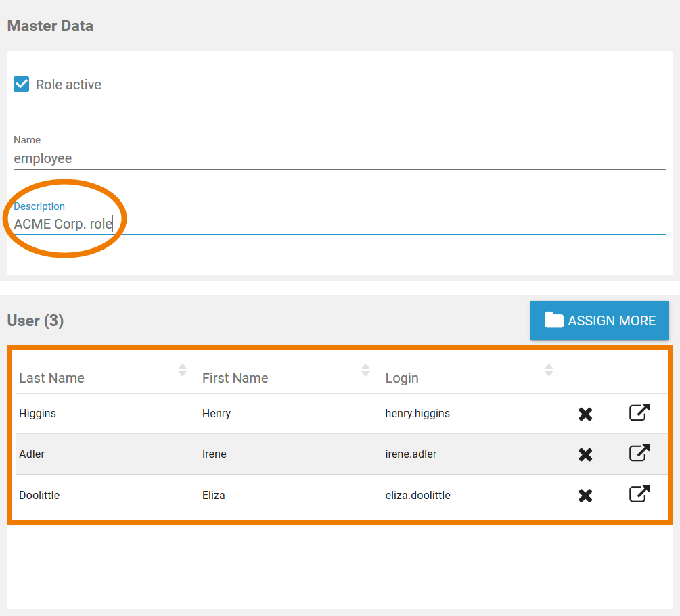Viewport: 680px width, 616px height.
Task: Filter by Last Name column input
Action: click(93, 378)
